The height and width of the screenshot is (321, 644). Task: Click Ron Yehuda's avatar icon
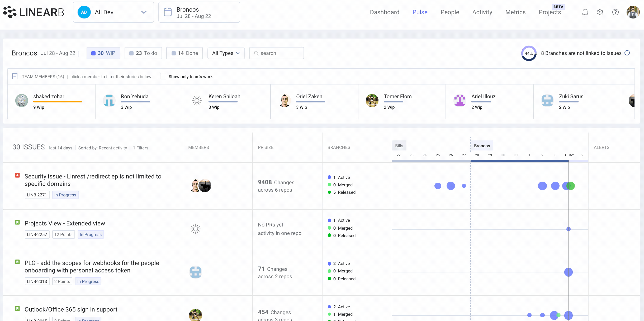point(109,101)
